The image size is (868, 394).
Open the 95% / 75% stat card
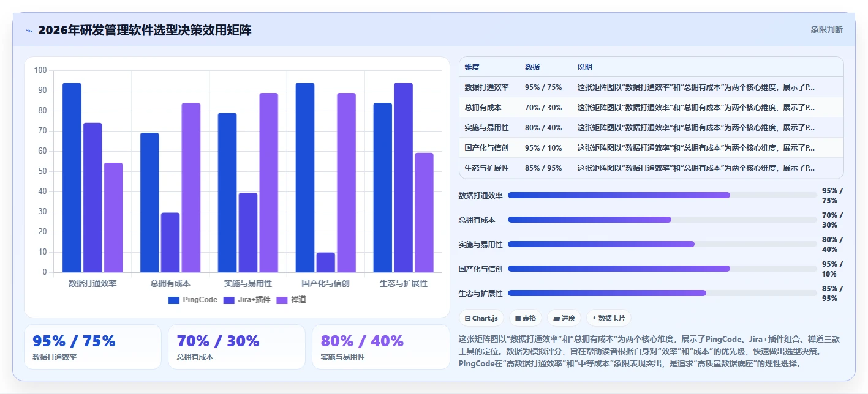click(x=92, y=347)
